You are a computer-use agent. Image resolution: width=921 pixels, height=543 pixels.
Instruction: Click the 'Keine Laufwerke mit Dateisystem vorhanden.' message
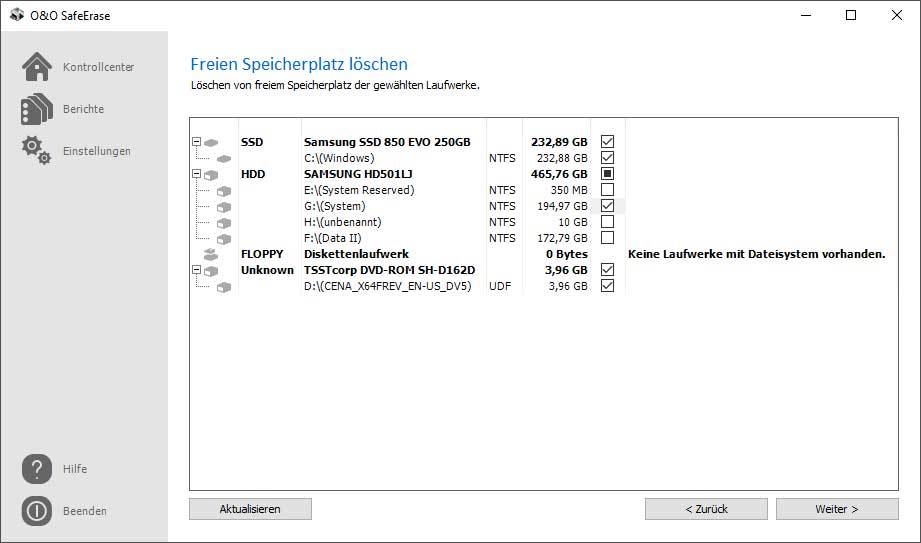(x=757, y=254)
